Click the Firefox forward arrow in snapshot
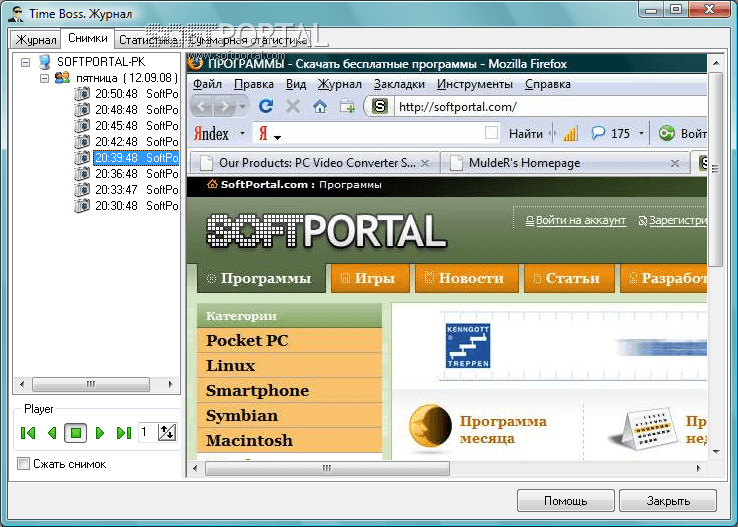The image size is (738, 527). [x=224, y=107]
